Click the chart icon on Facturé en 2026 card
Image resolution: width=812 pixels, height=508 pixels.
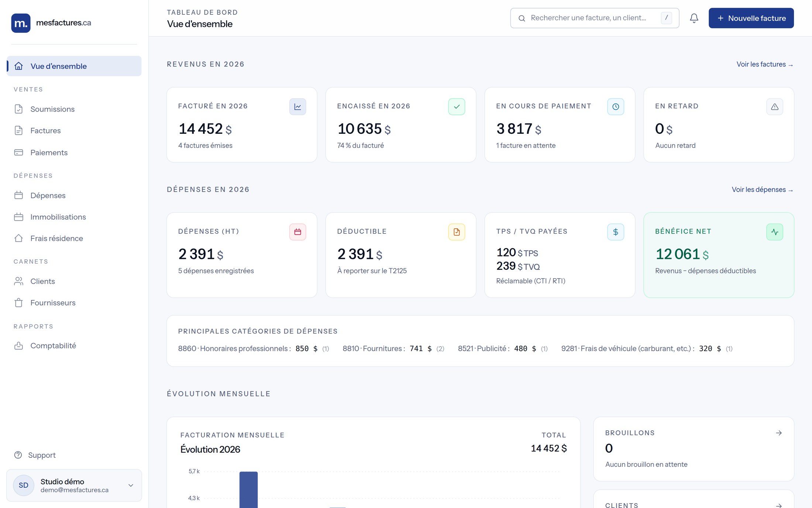coord(297,107)
